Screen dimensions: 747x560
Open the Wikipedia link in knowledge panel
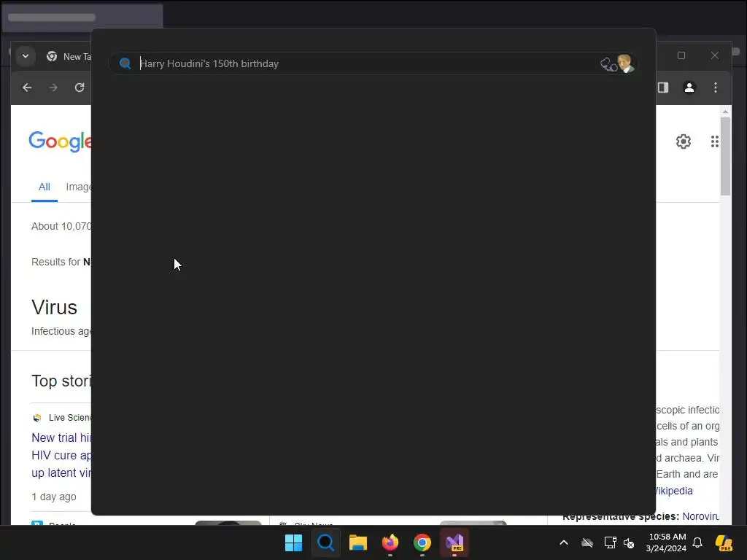click(674, 491)
